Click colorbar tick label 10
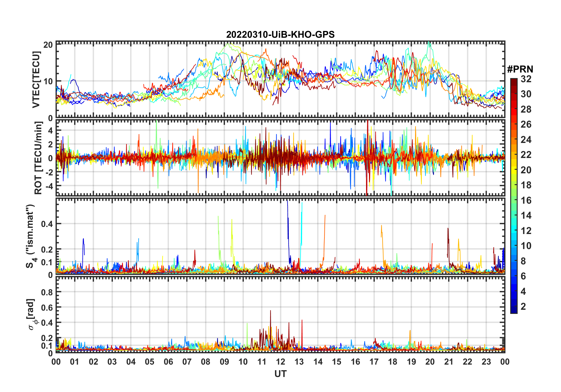Screen dimensions: 561x392 pos(526,246)
